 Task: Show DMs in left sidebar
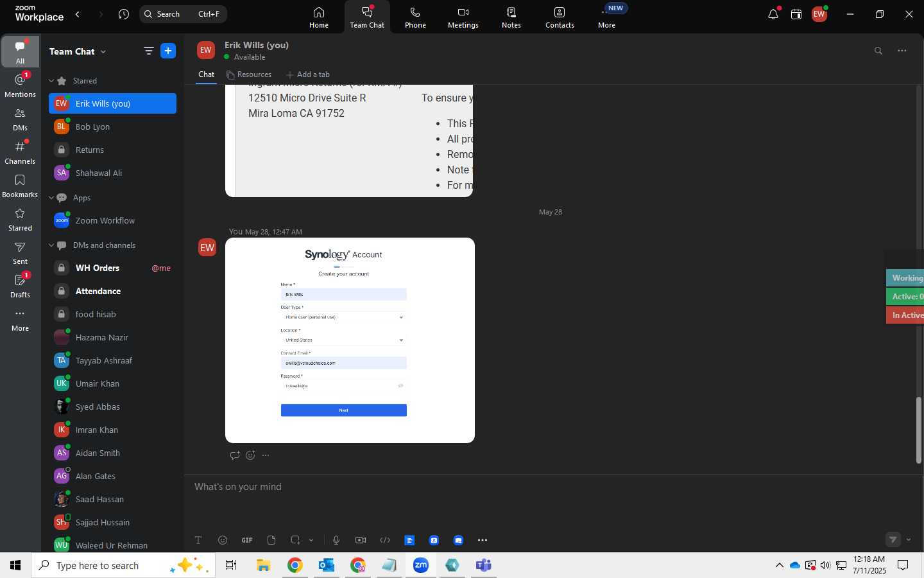point(20,119)
